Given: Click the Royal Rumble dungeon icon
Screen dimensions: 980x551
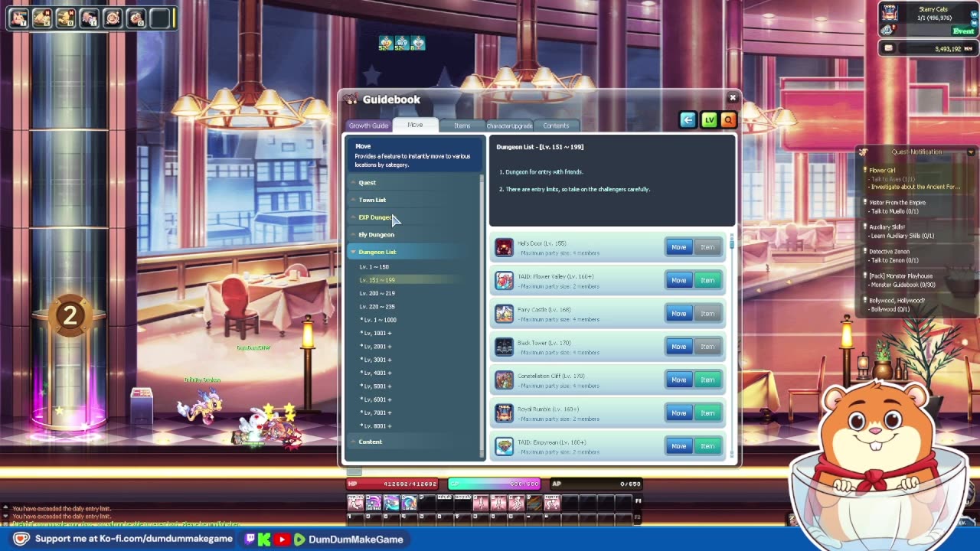Looking at the screenshot, I should (504, 413).
